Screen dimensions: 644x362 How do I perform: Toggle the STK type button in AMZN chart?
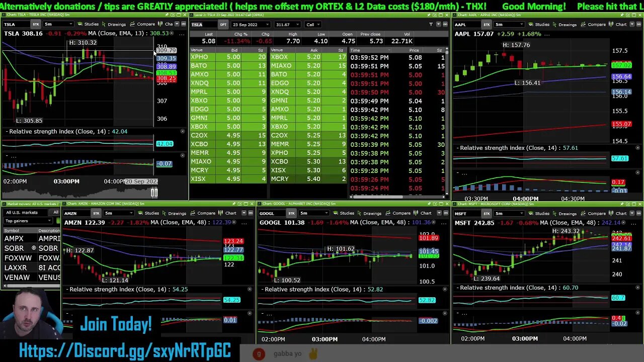pos(96,213)
